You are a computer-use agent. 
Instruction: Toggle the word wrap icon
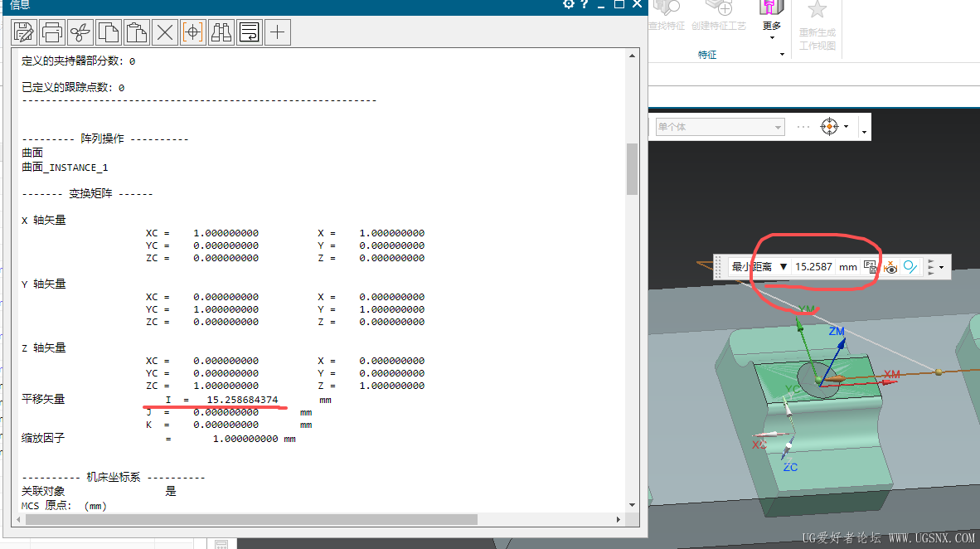(x=250, y=32)
